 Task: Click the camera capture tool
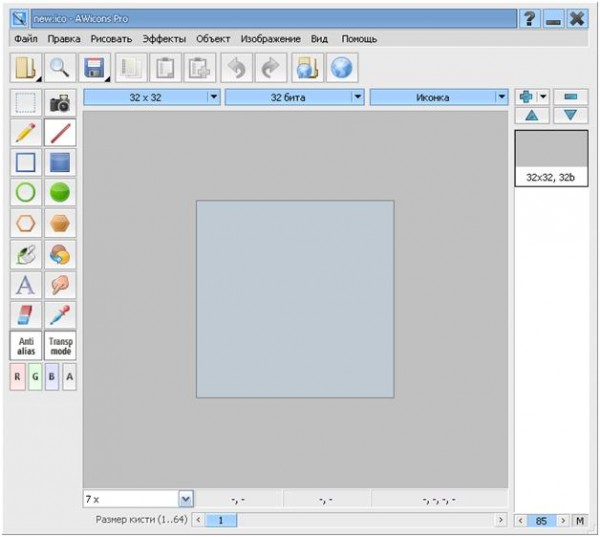click(x=60, y=103)
